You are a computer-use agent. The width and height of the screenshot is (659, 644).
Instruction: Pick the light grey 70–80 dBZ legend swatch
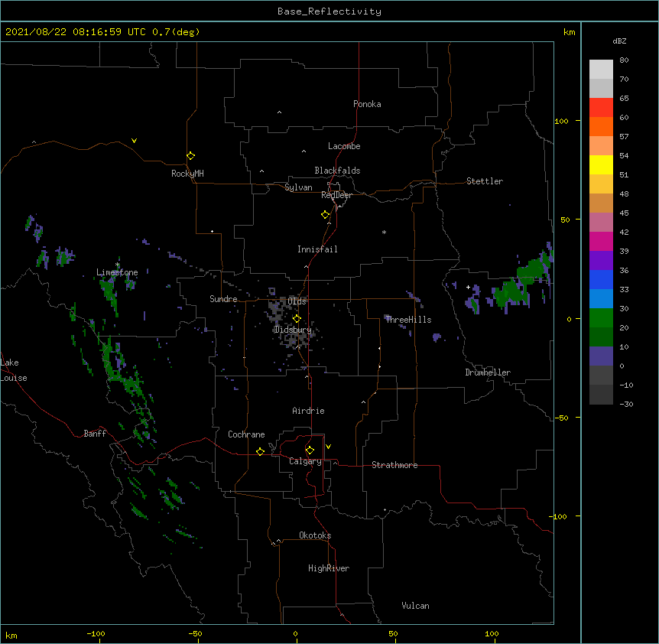[601, 69]
